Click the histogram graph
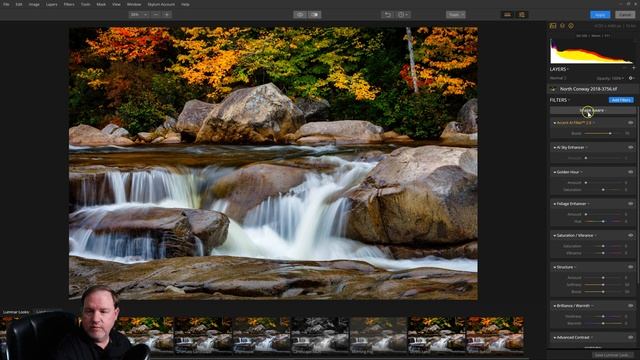Screen dimensions: 640x360 pyautogui.click(x=591, y=51)
